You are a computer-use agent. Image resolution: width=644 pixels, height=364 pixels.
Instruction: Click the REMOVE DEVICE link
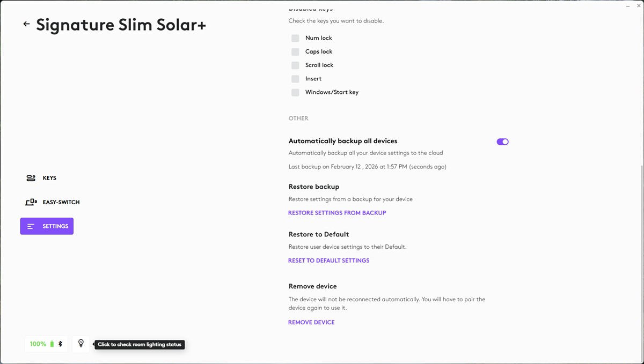[311, 322]
